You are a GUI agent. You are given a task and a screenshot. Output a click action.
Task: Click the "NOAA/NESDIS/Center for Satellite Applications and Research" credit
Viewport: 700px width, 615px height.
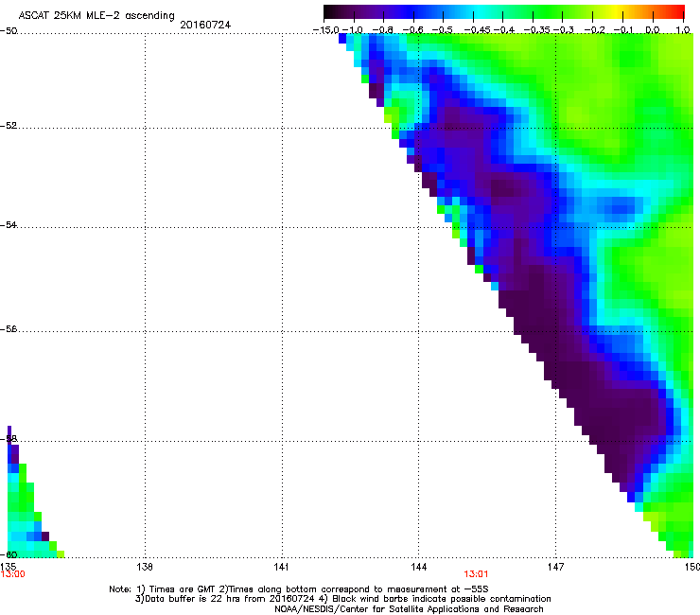(x=409, y=609)
